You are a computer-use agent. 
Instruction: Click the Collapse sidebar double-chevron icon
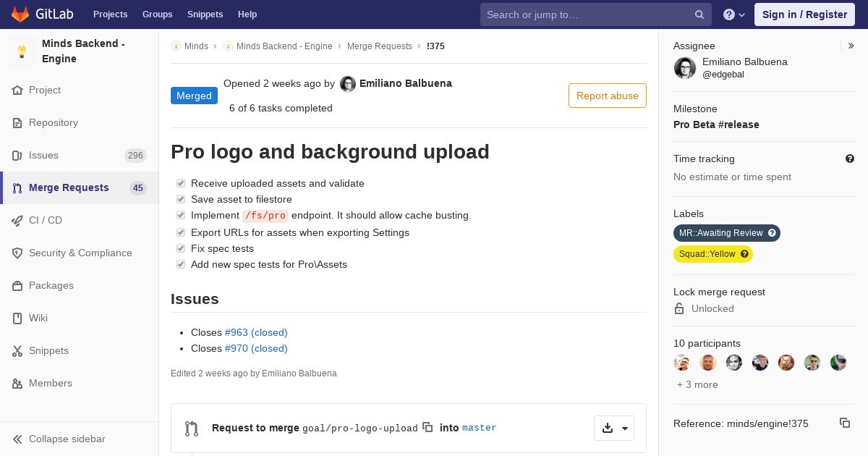coord(17,439)
